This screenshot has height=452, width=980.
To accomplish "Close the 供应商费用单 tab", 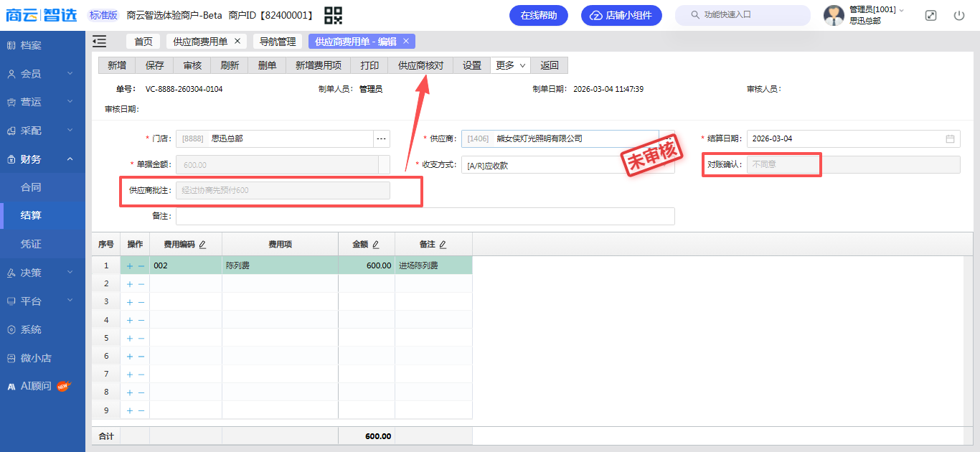I will 237,42.
